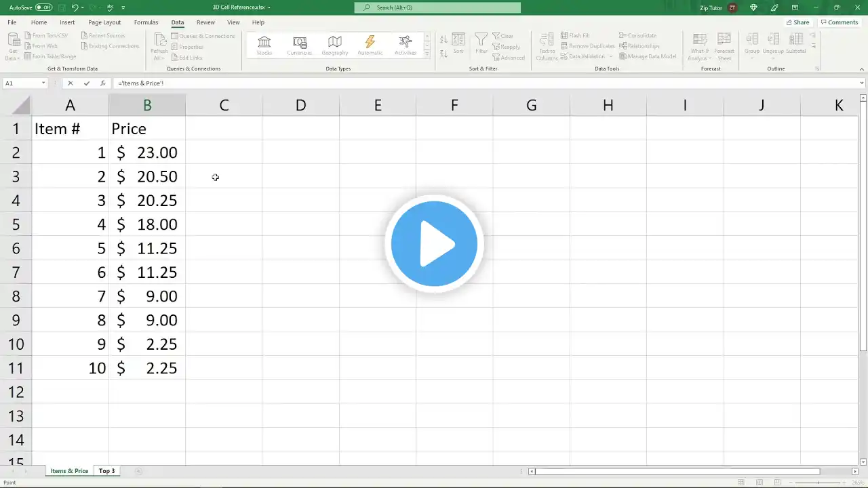Sort A to Z ascending

coord(443,39)
